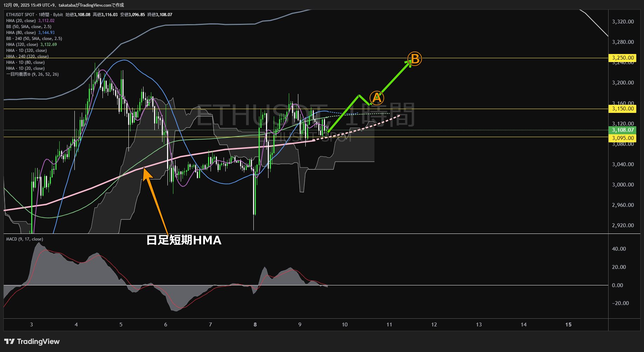This screenshot has width=644, height=352.
Task: Click the ETHUSDT SPOT symbol title
Action: click(20, 15)
